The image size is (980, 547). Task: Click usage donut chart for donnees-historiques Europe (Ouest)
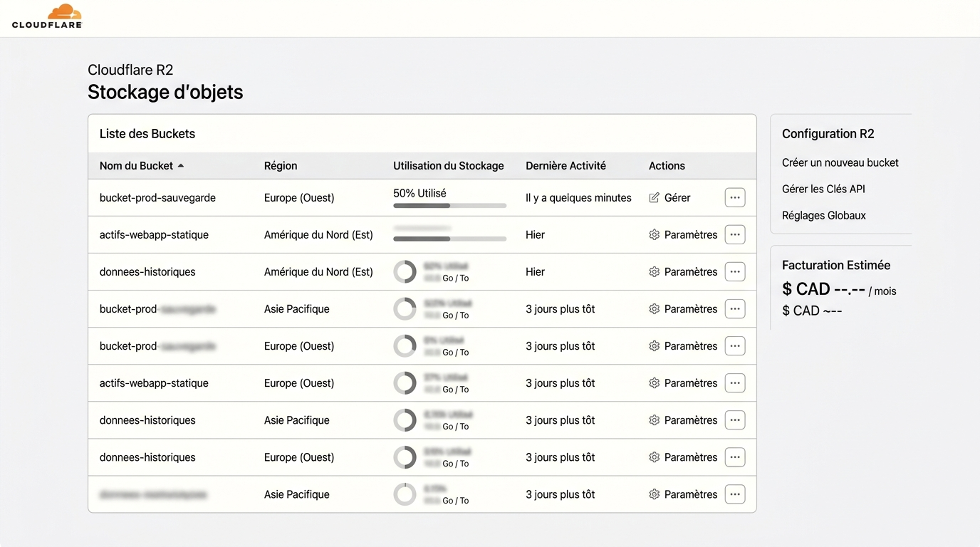[x=405, y=457]
